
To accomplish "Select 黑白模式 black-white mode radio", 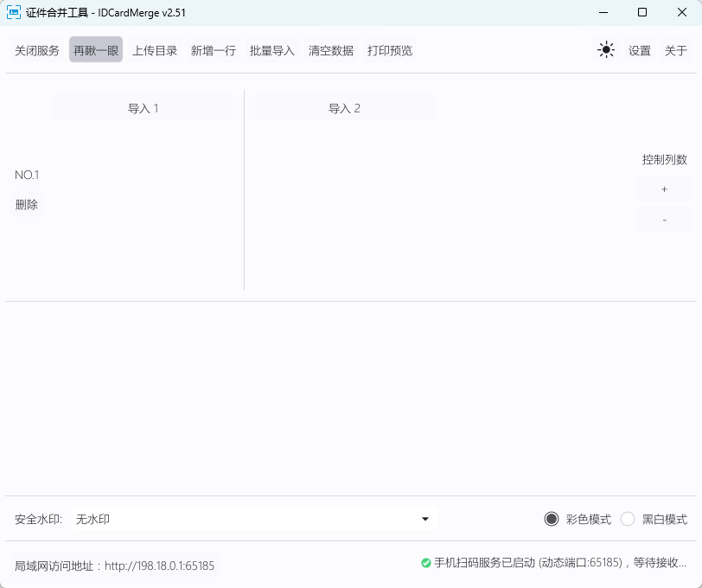I will [654, 519].
